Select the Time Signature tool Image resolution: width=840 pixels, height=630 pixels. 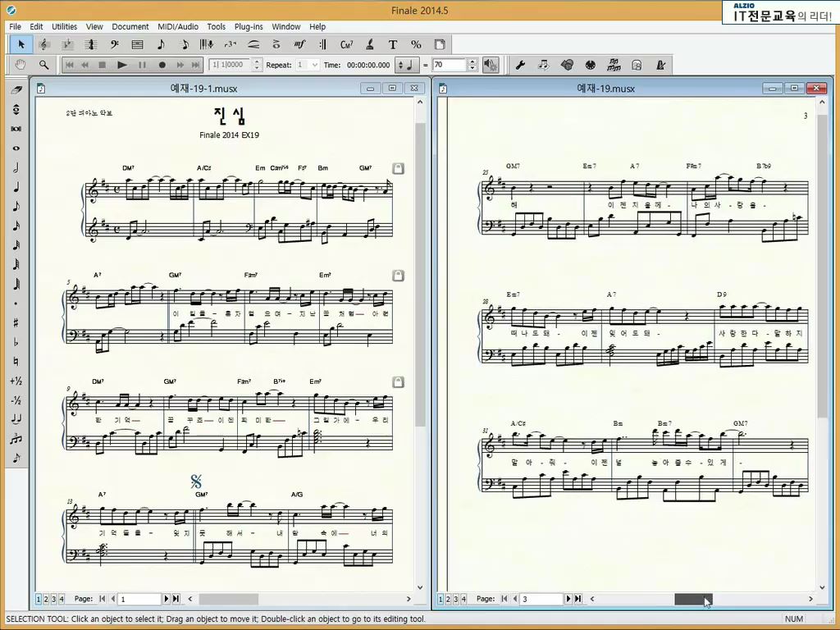pyautogui.click(x=91, y=44)
